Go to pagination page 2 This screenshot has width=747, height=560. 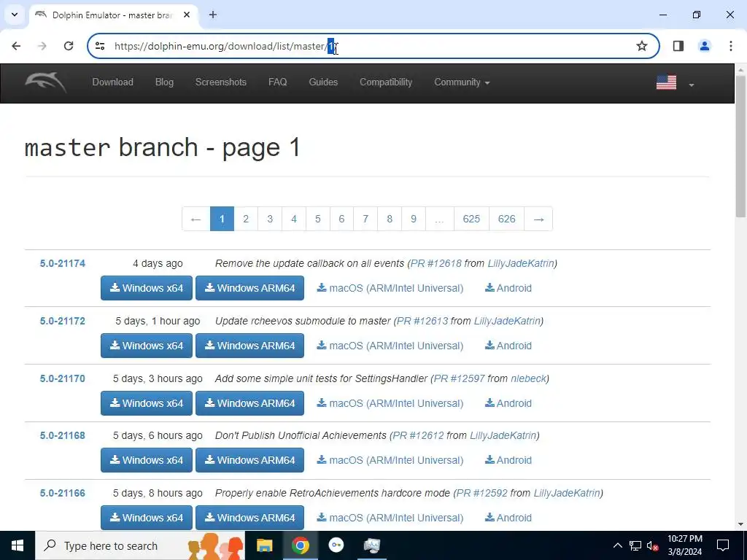point(246,219)
